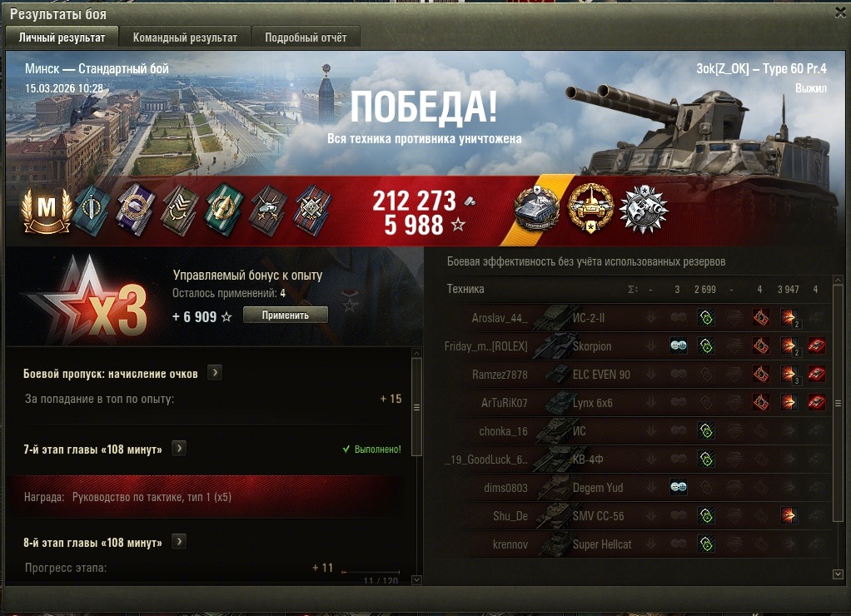851x616 pixels.
Task: Select the Личный результат tab
Action: click(62, 37)
